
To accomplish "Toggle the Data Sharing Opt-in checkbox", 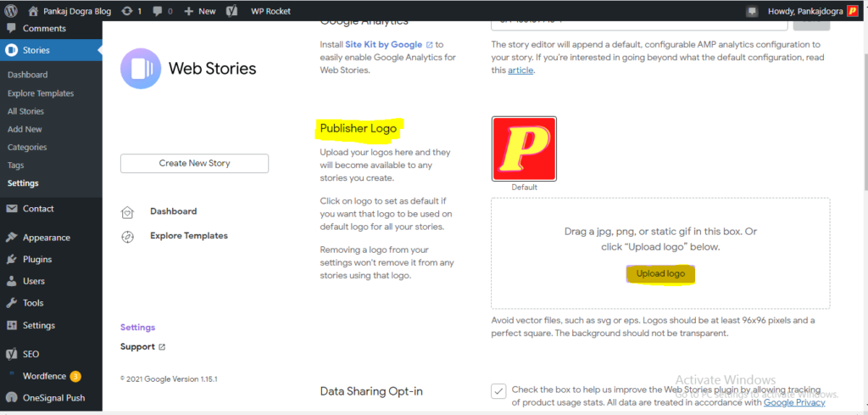I will click(498, 391).
